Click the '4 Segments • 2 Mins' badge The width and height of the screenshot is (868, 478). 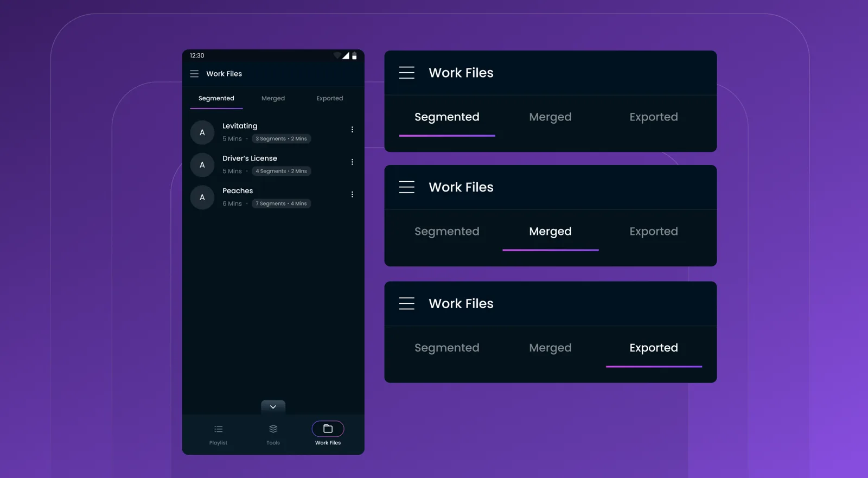coord(281,171)
